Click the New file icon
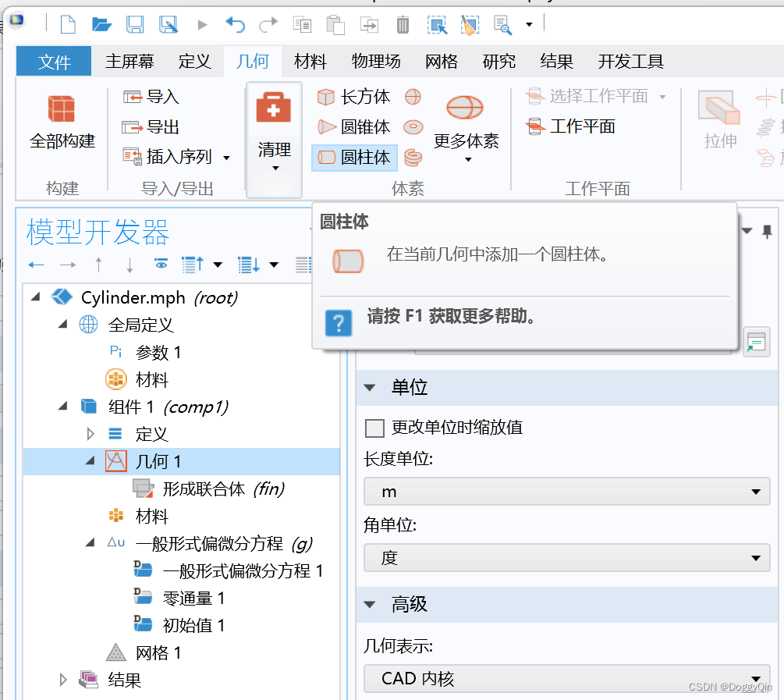Image resolution: width=784 pixels, height=700 pixels. click(x=68, y=24)
